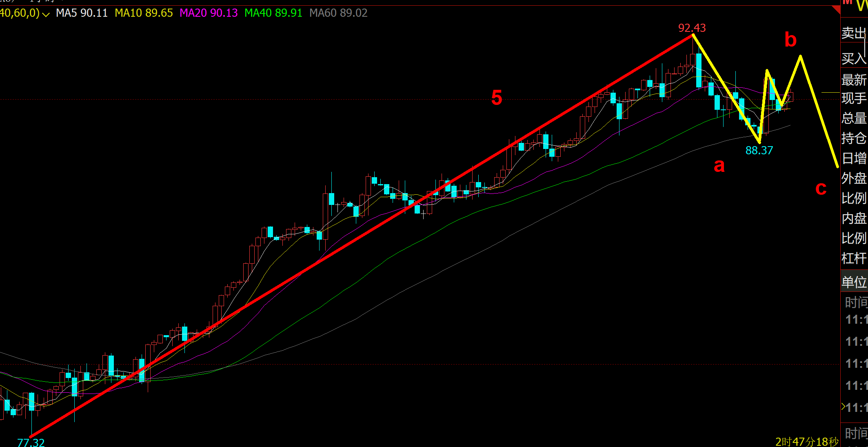
Task: Click the 单位 header in side panel
Action: point(854,282)
